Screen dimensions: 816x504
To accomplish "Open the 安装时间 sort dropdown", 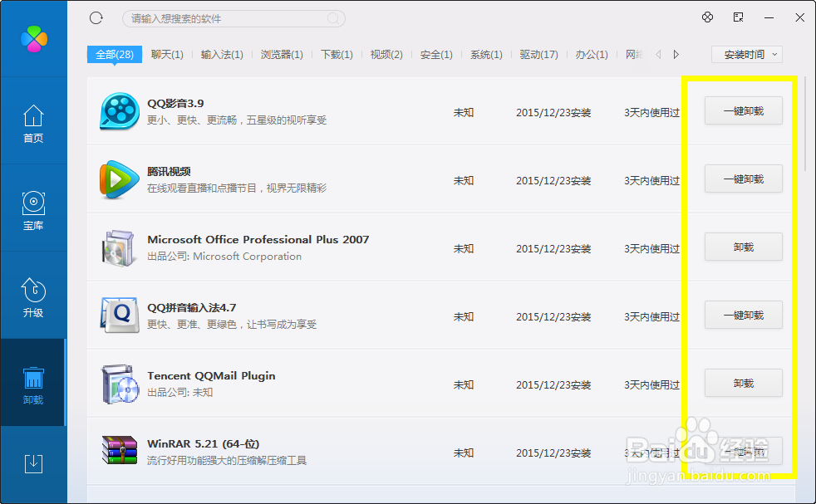I will point(747,54).
